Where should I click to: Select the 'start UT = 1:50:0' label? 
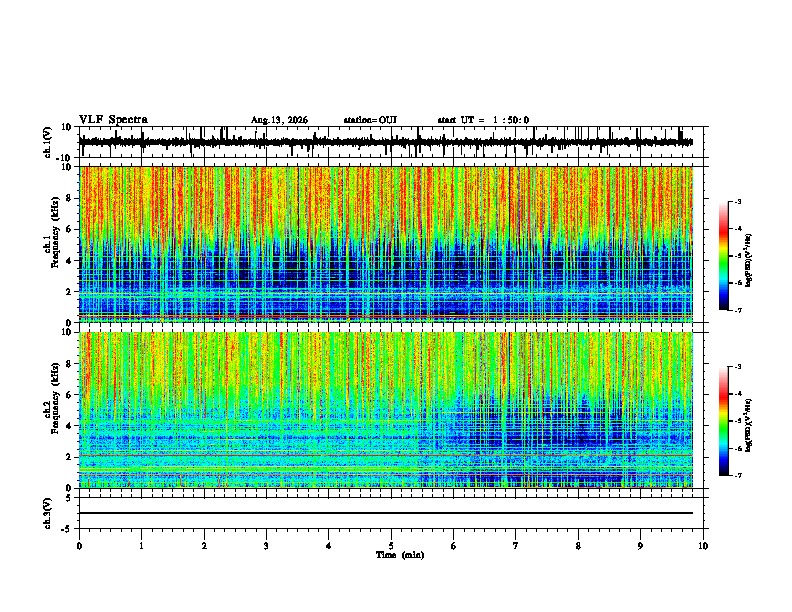click(483, 120)
